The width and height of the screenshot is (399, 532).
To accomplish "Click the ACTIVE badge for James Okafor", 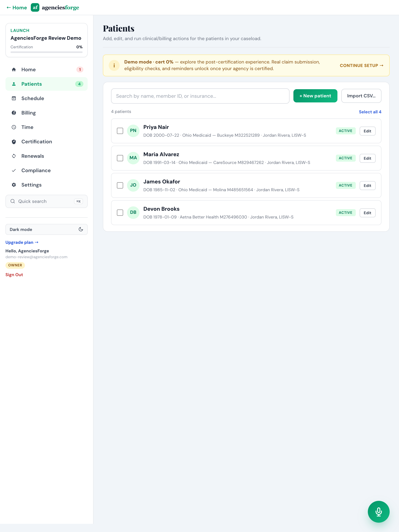I will point(346,185).
